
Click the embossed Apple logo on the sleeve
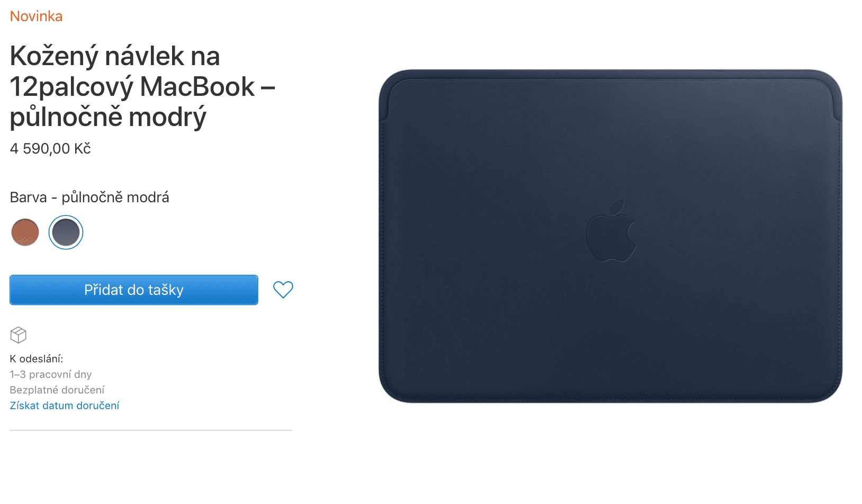[x=610, y=231]
